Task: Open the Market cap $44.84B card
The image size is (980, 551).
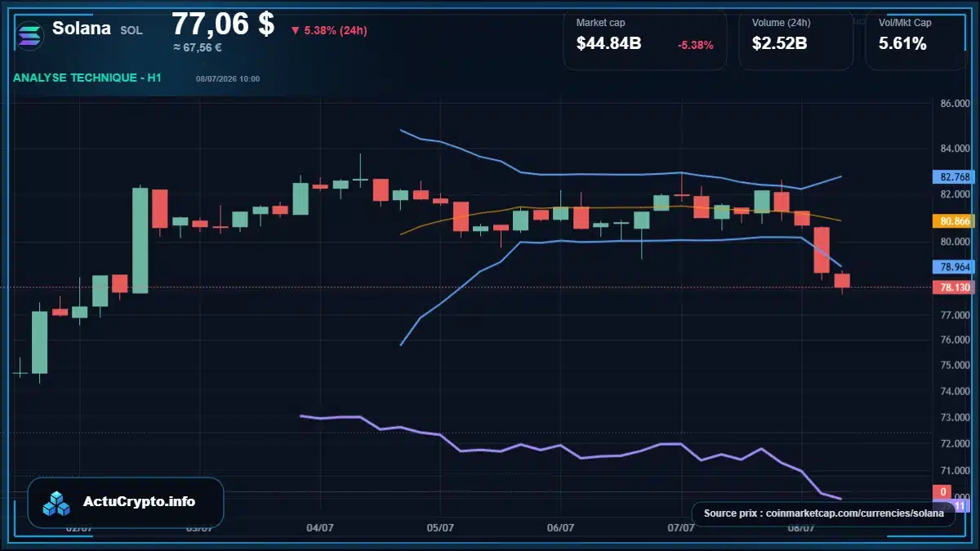Action: (645, 38)
